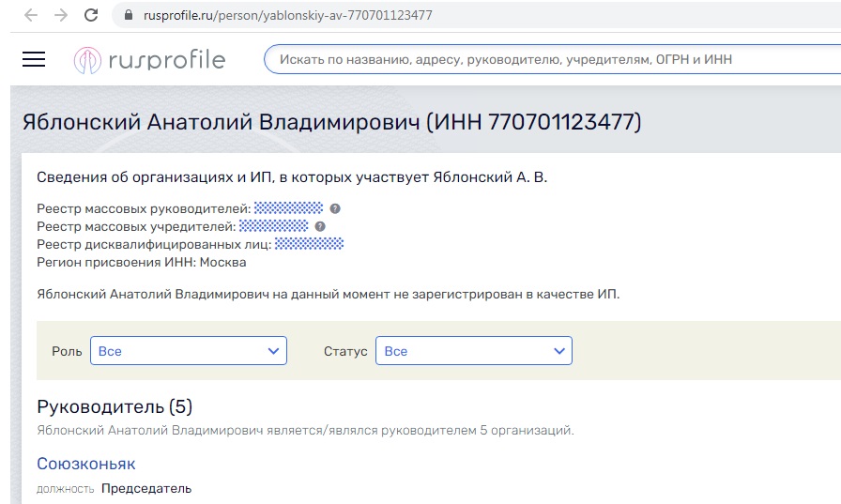Viewport: 841px width, 504px height.
Task: Open the Союзконьяк organization link
Action: pyautogui.click(x=86, y=464)
